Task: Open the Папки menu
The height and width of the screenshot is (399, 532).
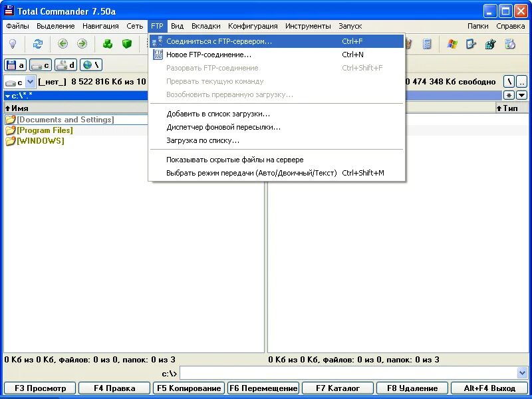Action: pyautogui.click(x=477, y=26)
